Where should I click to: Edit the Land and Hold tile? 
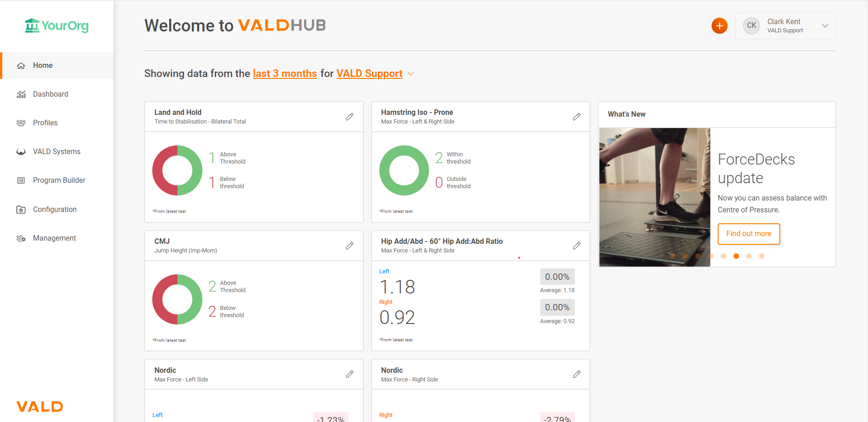[x=350, y=117]
